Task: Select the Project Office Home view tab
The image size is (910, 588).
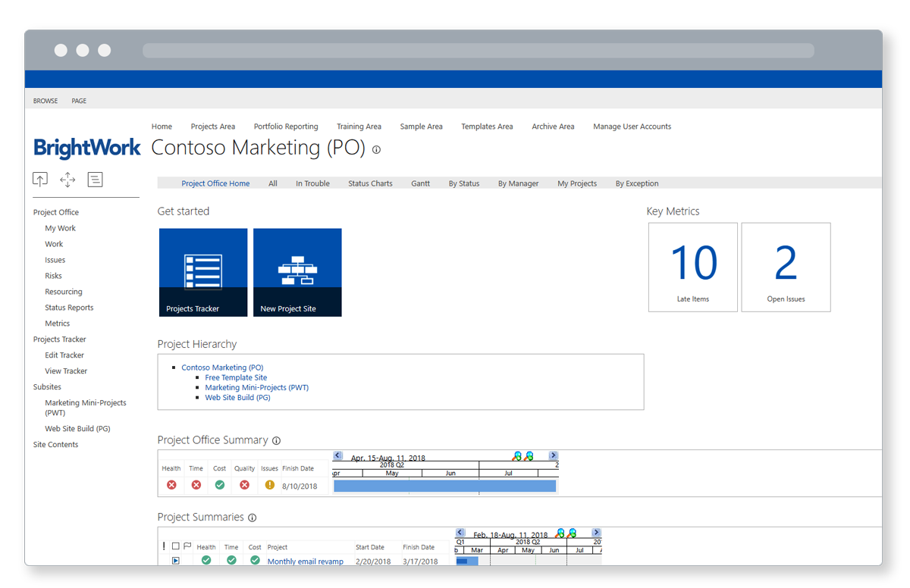Action: point(215,183)
